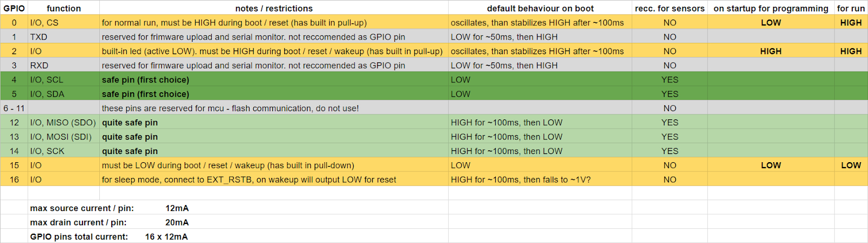Click GPIO 4 'safe pin (first choice)' cell
The width and height of the screenshot is (868, 243).
[x=274, y=80]
